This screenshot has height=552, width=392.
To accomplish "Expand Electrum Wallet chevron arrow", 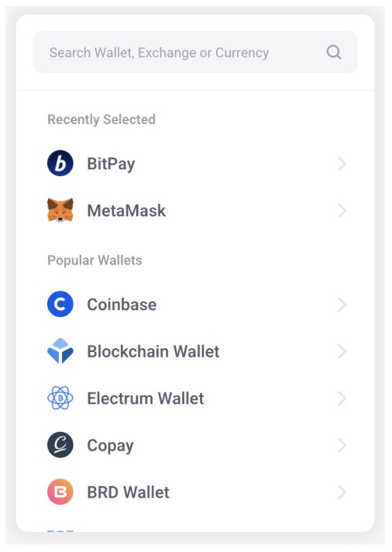I will coord(342,398).
